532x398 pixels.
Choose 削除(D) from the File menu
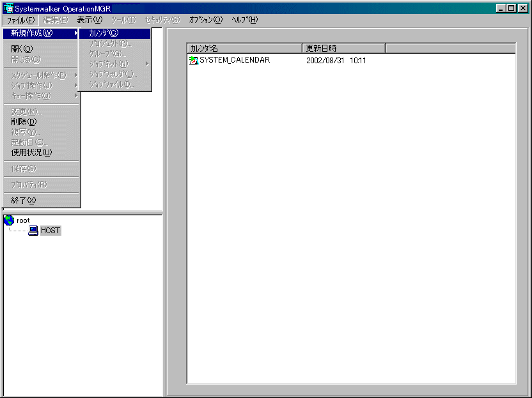[x=42, y=122]
